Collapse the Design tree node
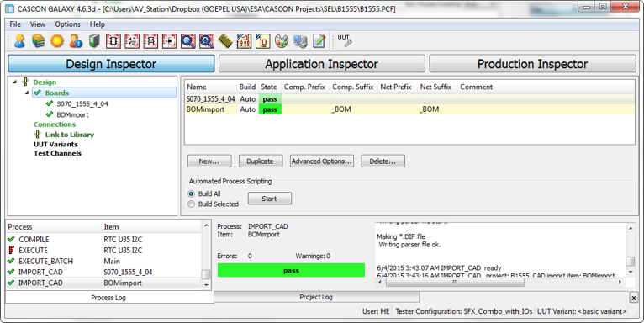Viewport: 644px width, 323px height. (15, 82)
